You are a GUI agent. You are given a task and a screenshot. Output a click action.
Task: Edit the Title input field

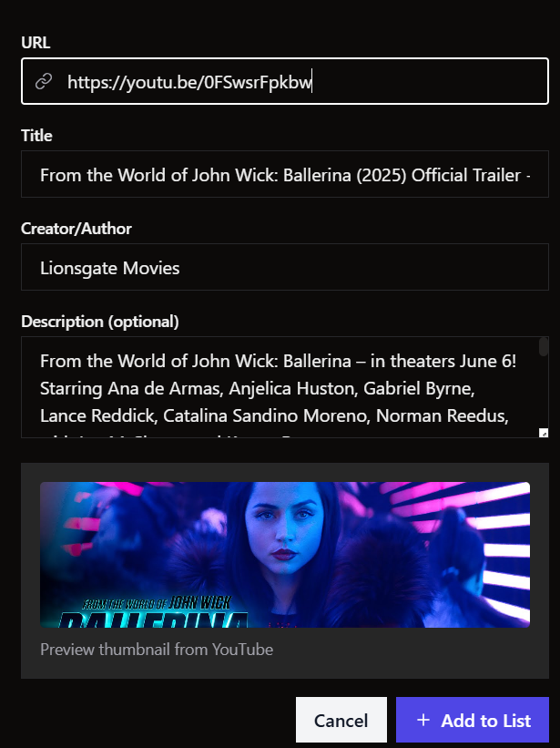tap(285, 174)
